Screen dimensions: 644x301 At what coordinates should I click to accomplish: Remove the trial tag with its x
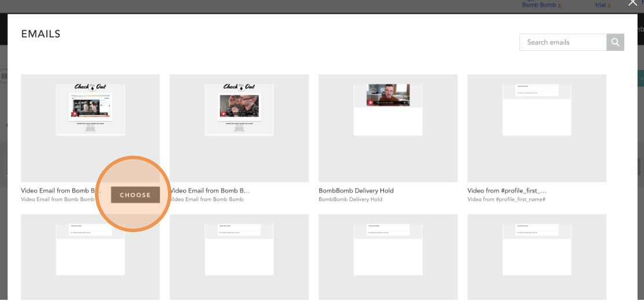(x=609, y=6)
